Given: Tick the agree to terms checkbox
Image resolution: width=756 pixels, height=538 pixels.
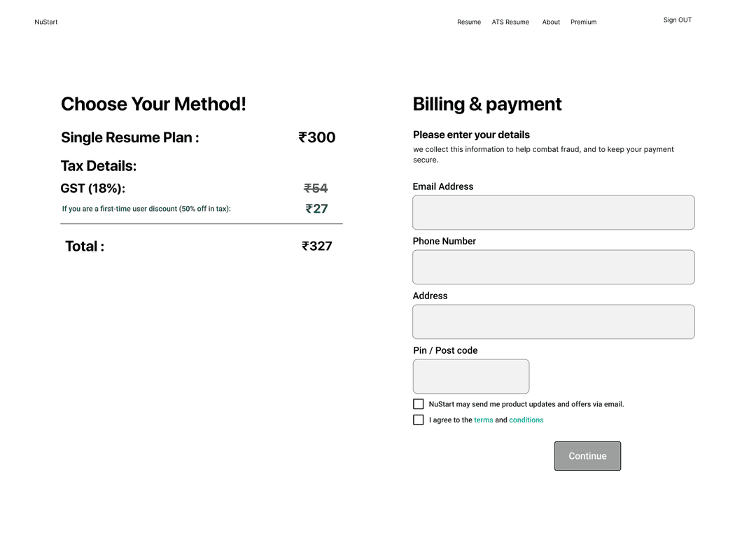Looking at the screenshot, I should click(x=419, y=420).
